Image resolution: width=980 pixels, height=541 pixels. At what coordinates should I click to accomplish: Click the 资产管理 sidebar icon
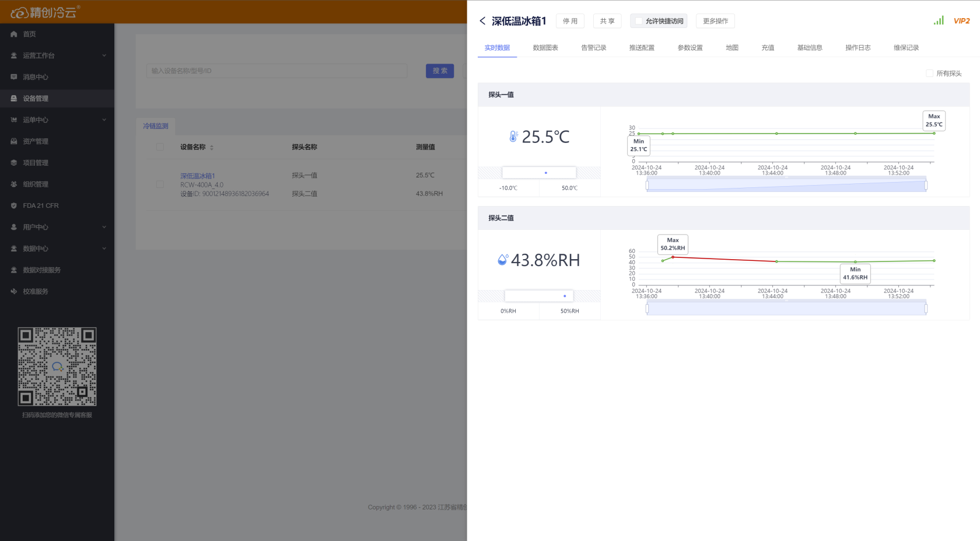point(14,141)
